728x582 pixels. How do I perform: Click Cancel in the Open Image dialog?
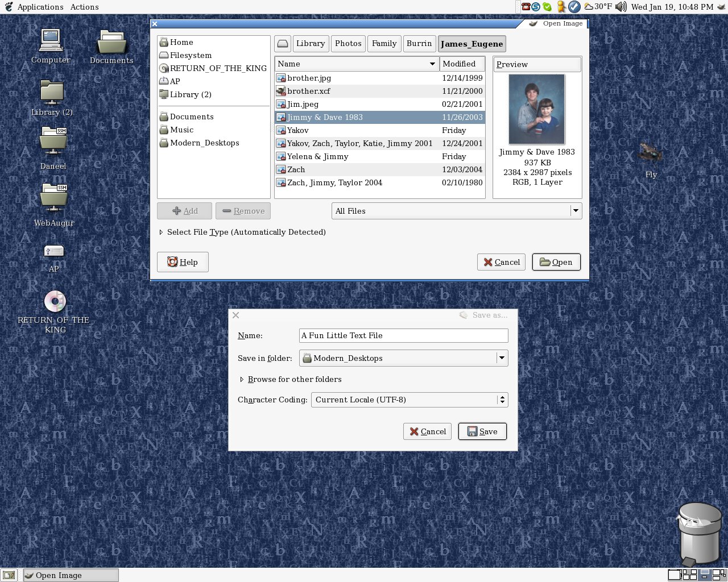click(x=501, y=262)
